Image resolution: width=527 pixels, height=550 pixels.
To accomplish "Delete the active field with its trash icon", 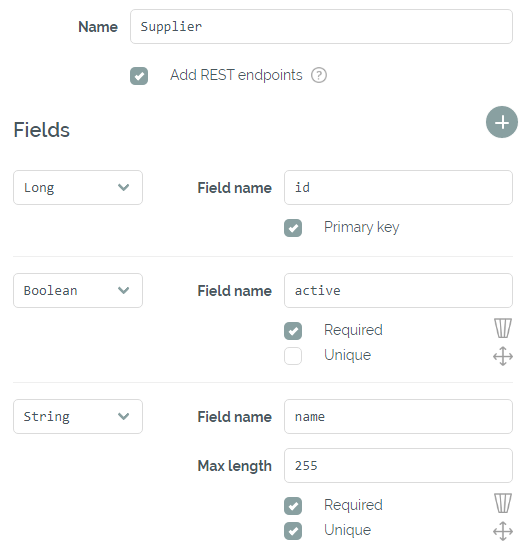I will tap(503, 328).
